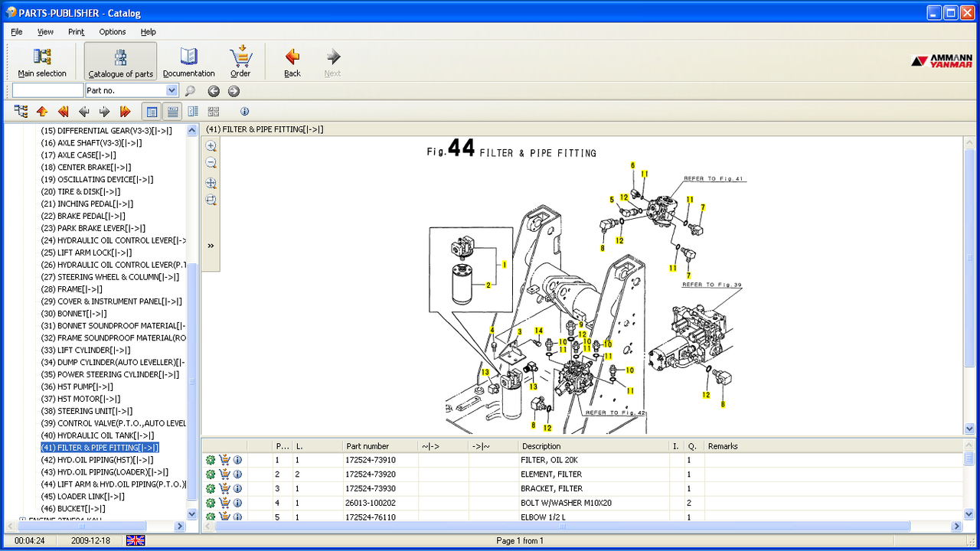The height and width of the screenshot is (551, 980).
Task: Go Back using the red arrow
Action: tap(292, 62)
